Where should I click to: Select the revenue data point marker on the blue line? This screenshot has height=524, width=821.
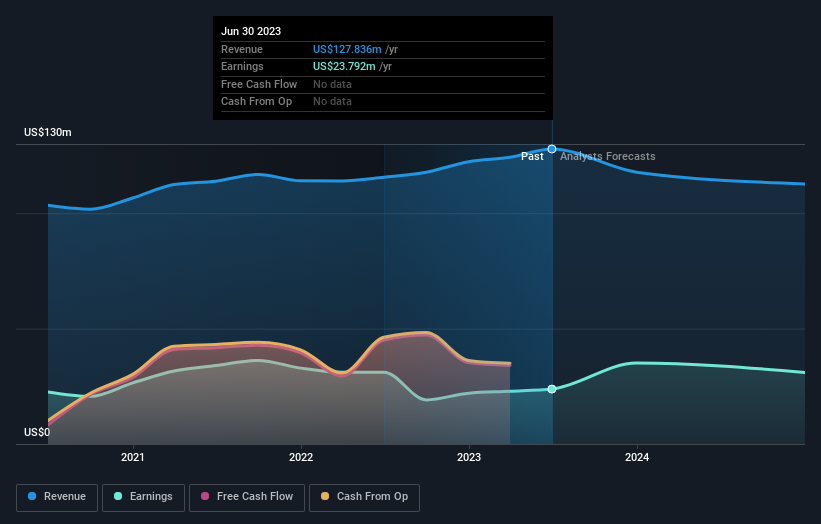pyautogui.click(x=552, y=149)
